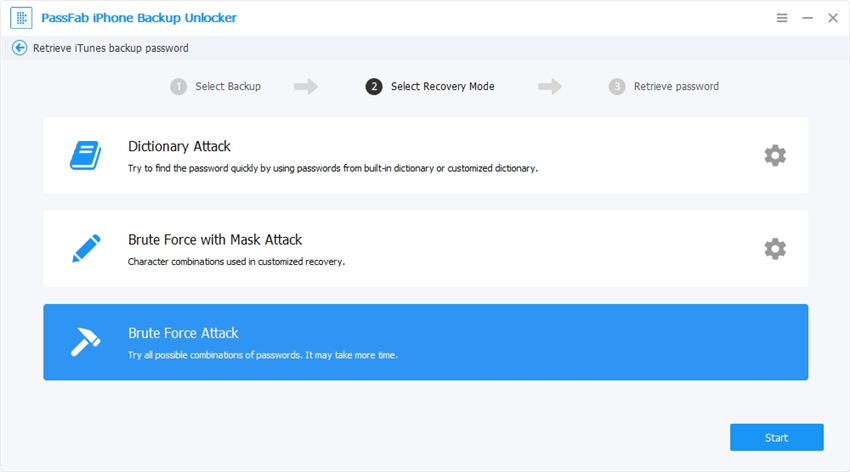Image resolution: width=850 pixels, height=472 pixels.
Task: Click Retrieve iTunes backup password link
Action: pyautogui.click(x=110, y=48)
